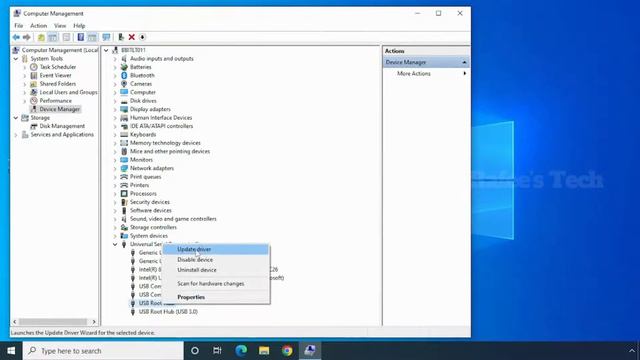Expand Services and Applications node
Image resolution: width=640 pixels, height=360 pixels.
[16, 135]
